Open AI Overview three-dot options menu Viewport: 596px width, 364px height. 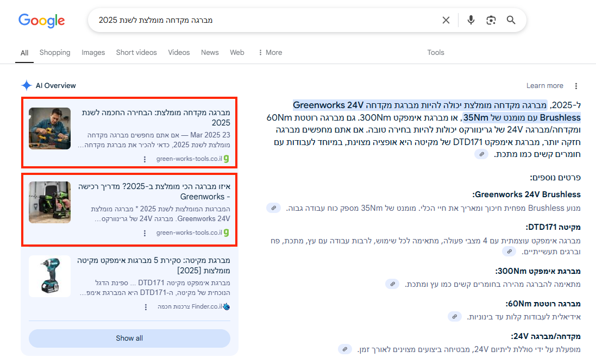point(576,86)
